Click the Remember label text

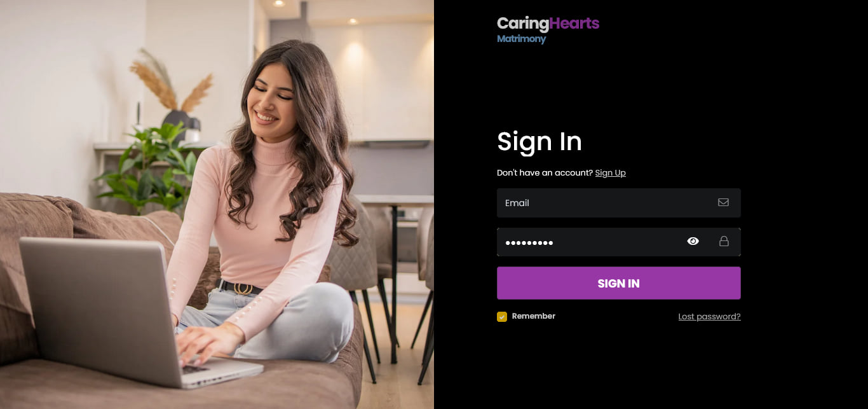click(x=534, y=316)
